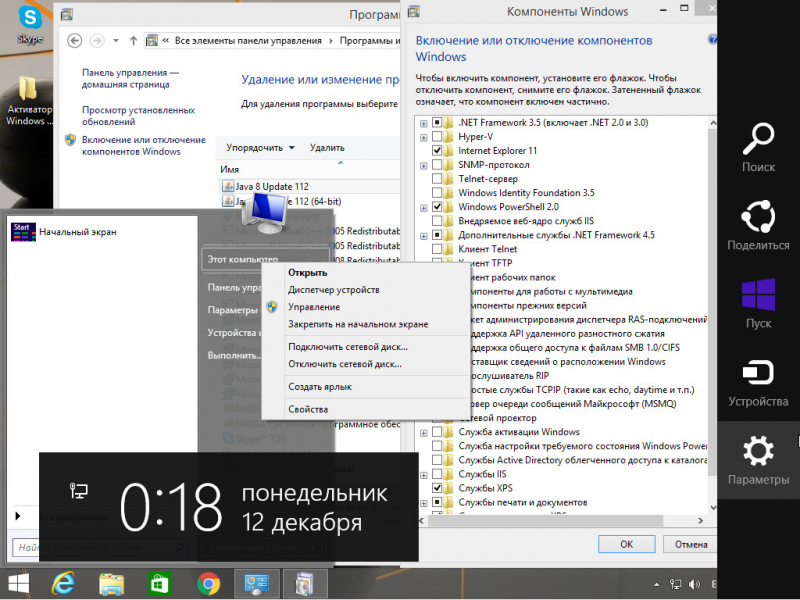This screenshot has height=600, width=800.
Task: Open recent locations dropdown arrow
Action: coord(116,40)
